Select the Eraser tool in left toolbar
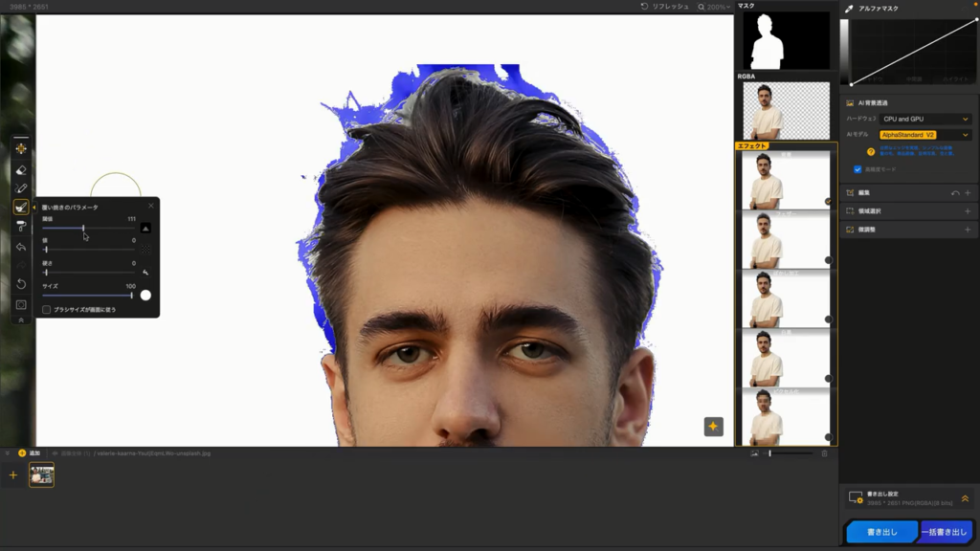The height and width of the screenshot is (551, 980). pos(21,169)
